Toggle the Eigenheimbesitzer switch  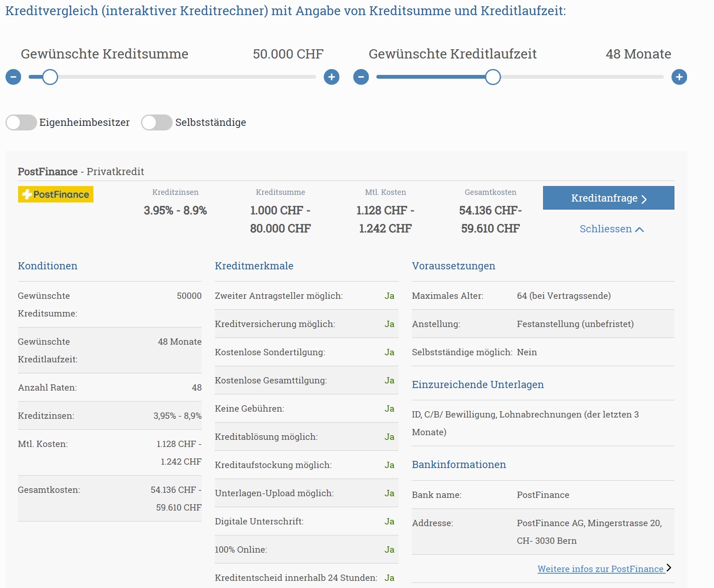[x=21, y=122]
